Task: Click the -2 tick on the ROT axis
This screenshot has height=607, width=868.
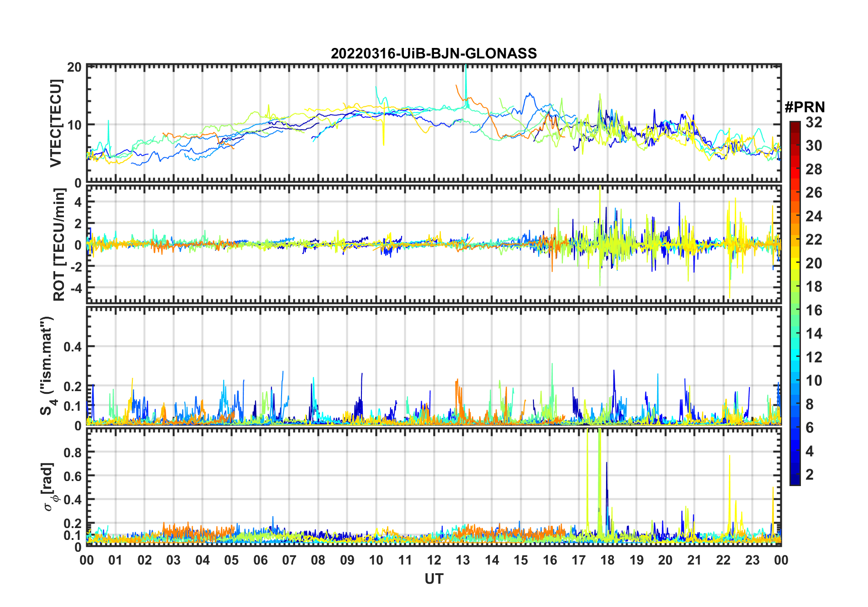Action: click(76, 267)
